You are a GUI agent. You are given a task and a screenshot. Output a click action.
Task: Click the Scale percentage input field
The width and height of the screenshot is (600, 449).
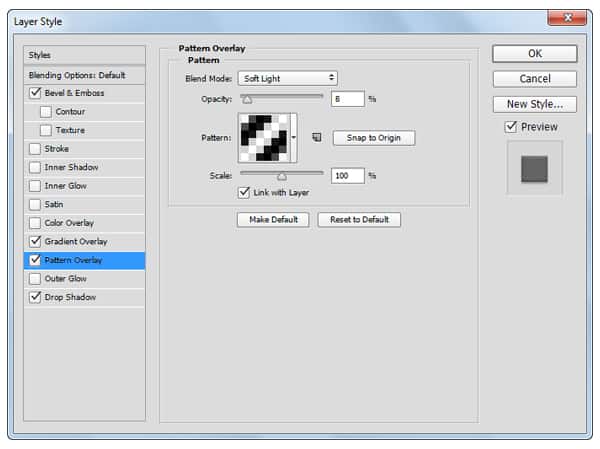click(x=347, y=175)
